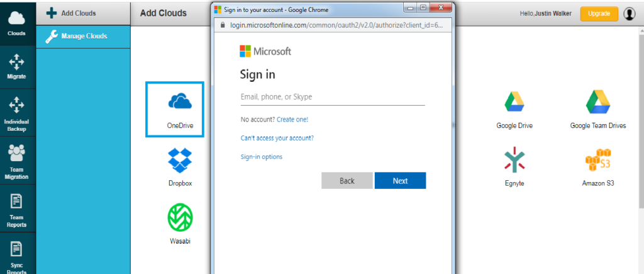The image size is (644, 274).
Task: Open Individual Backup in the sidebar
Action: click(x=18, y=113)
